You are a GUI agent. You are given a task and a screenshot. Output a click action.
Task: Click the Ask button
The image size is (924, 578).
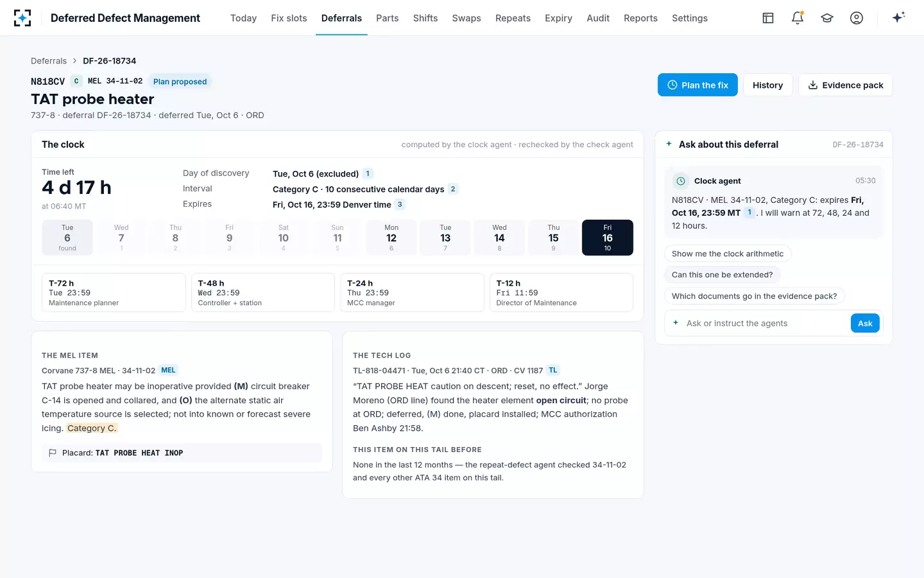865,323
